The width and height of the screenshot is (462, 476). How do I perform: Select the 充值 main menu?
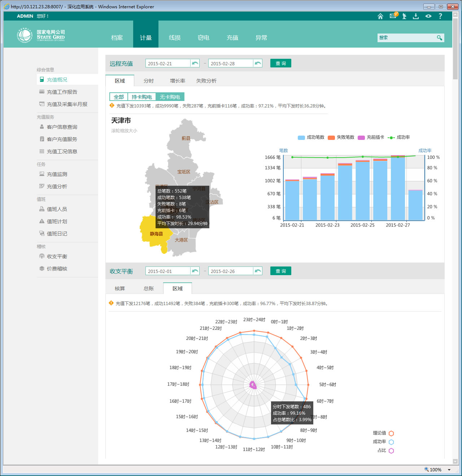pos(232,38)
